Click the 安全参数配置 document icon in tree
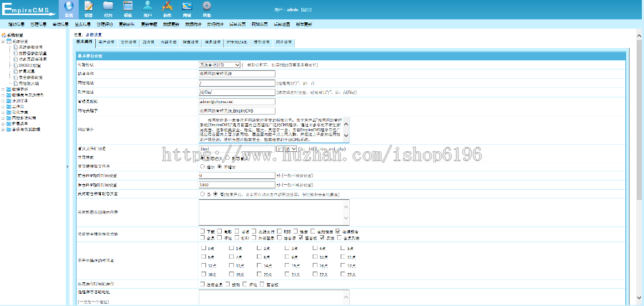Image resolution: width=644 pixels, height=306 pixels. tap(16, 77)
